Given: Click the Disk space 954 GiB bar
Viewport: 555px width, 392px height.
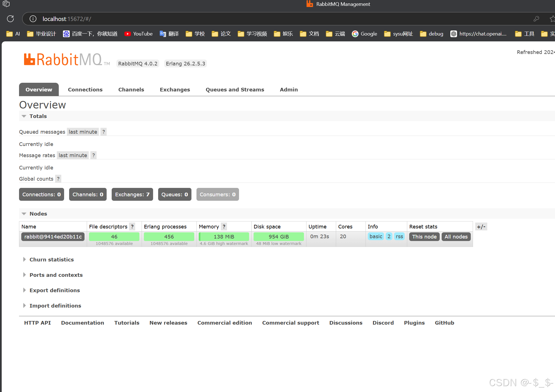Looking at the screenshot, I should point(279,237).
